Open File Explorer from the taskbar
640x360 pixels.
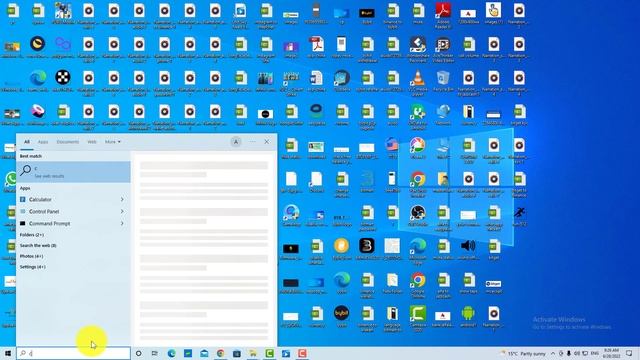pos(253,353)
